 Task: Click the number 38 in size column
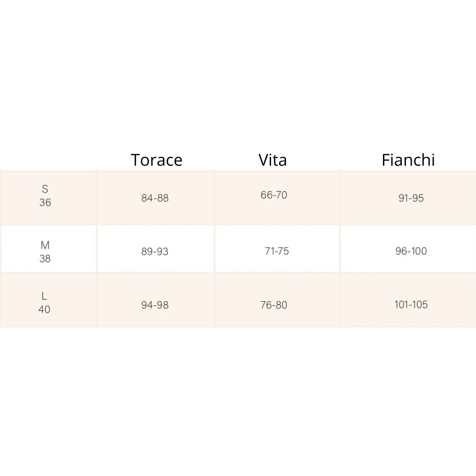pos(45,259)
